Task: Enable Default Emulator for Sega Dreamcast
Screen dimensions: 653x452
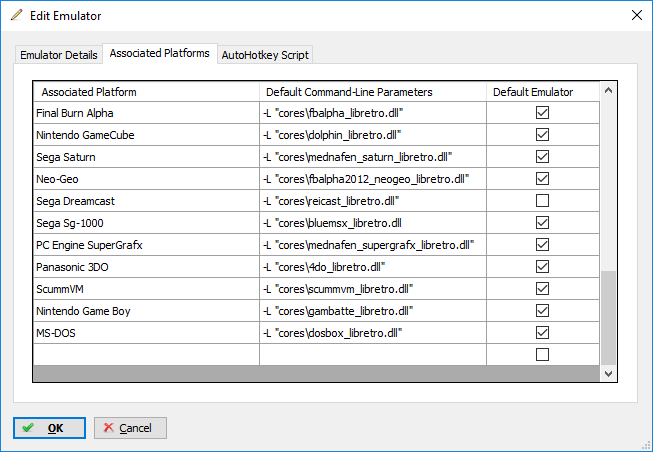Action: pos(542,201)
